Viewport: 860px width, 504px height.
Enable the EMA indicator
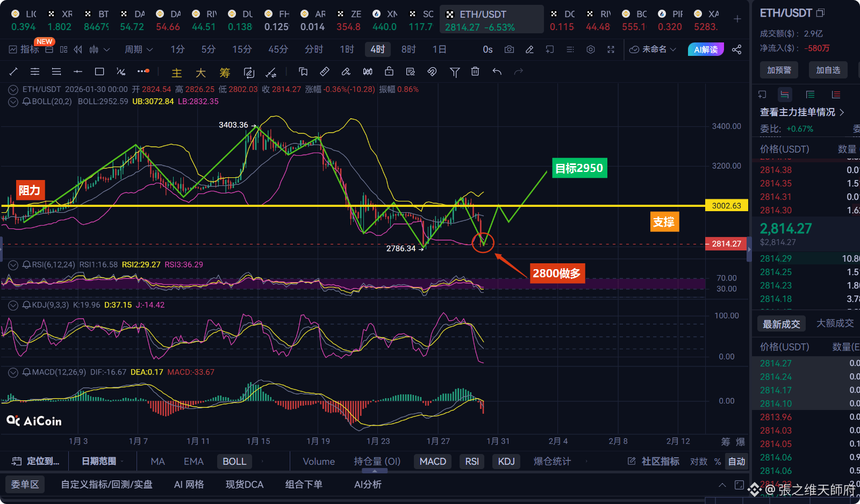pyautogui.click(x=193, y=462)
